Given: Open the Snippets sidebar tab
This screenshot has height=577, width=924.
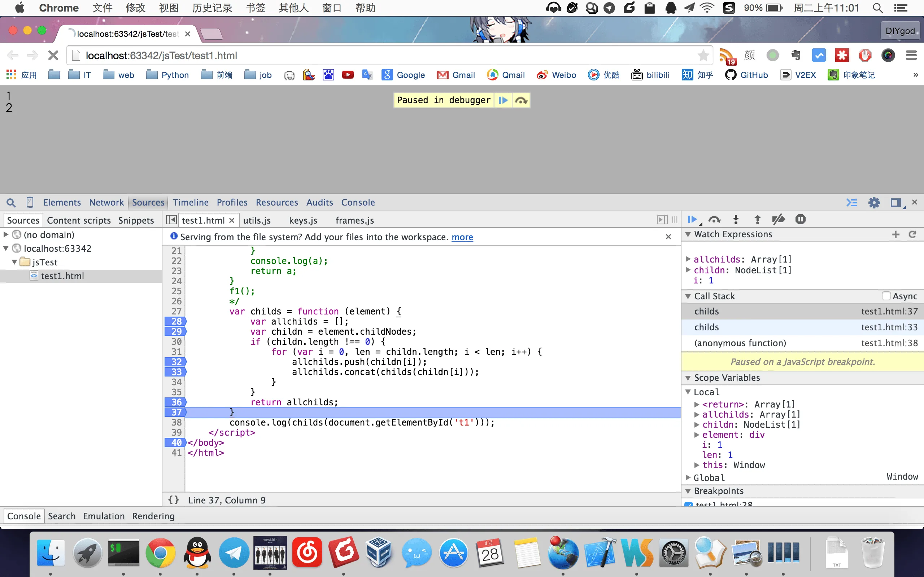Looking at the screenshot, I should (136, 221).
